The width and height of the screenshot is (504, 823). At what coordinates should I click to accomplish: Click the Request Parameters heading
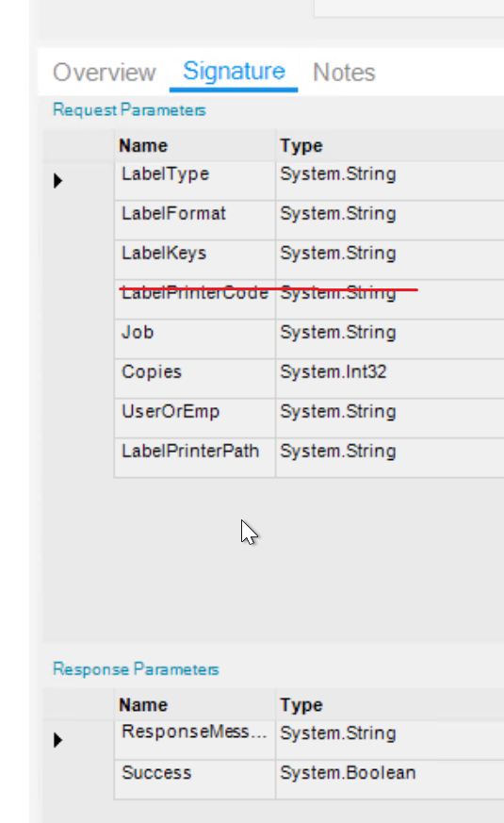[129, 110]
